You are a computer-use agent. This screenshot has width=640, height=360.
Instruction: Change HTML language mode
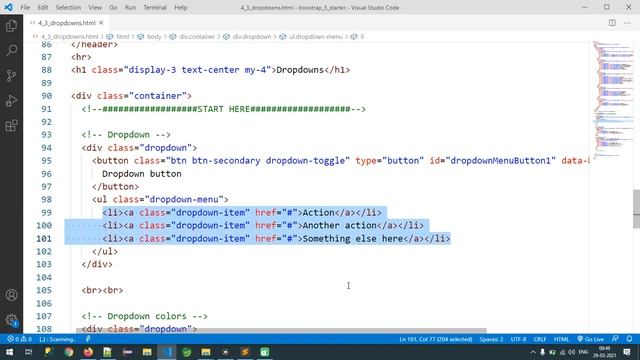pyautogui.click(x=561, y=339)
